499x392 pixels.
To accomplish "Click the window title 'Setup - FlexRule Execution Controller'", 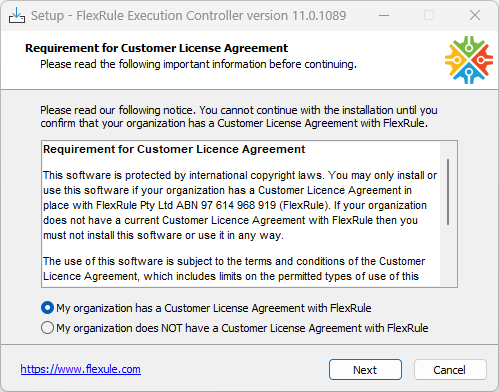I will (x=189, y=15).
